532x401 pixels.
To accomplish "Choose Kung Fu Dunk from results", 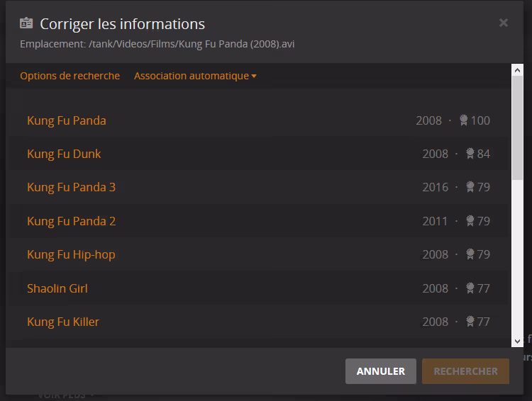I will (64, 154).
